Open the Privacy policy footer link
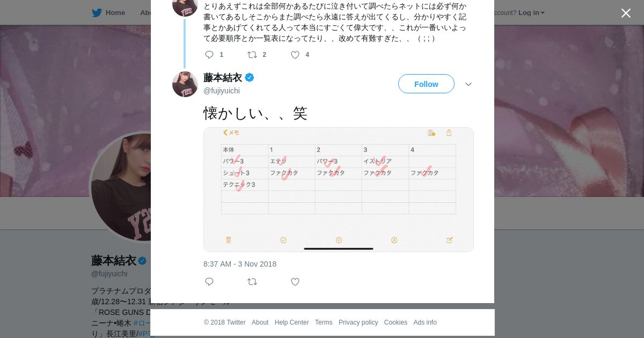 358,322
